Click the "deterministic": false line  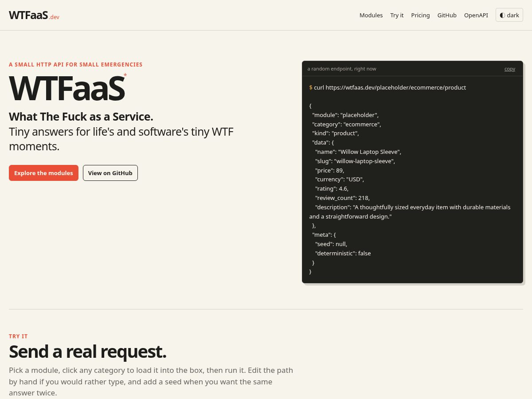coord(343,253)
